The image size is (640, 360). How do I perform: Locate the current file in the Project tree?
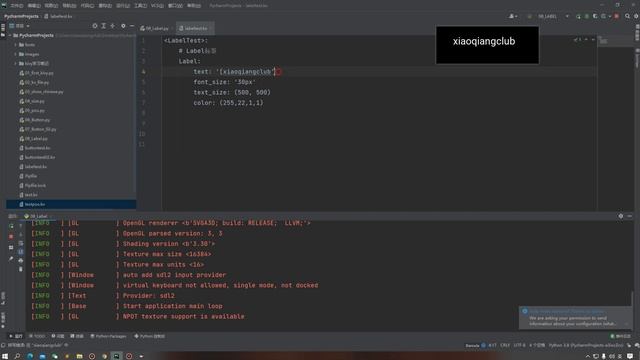(x=95, y=26)
